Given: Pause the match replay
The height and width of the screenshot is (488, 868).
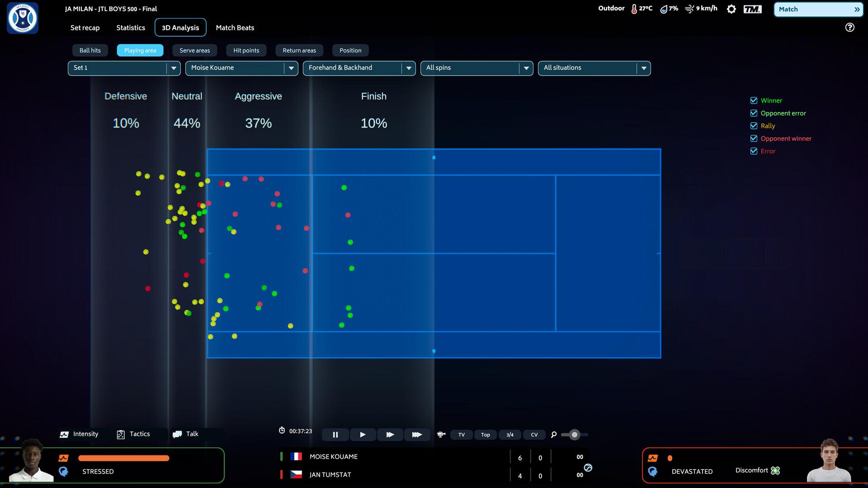Looking at the screenshot, I should [x=335, y=434].
